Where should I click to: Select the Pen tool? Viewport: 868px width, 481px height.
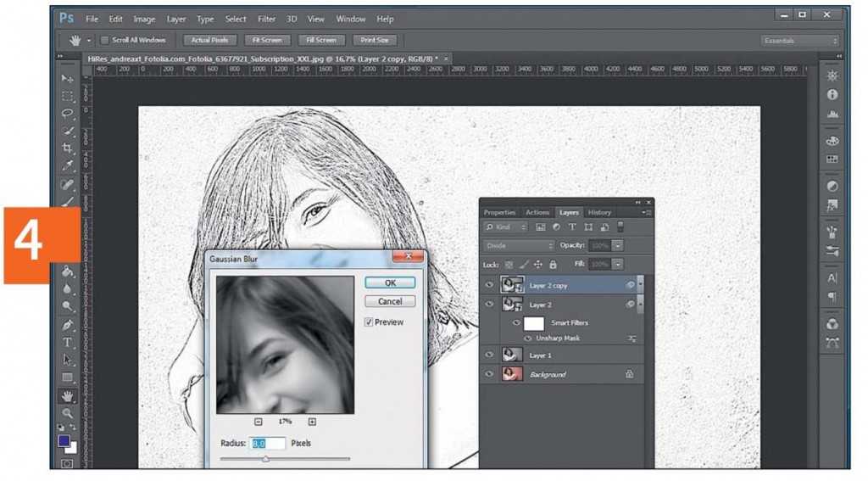click(68, 325)
